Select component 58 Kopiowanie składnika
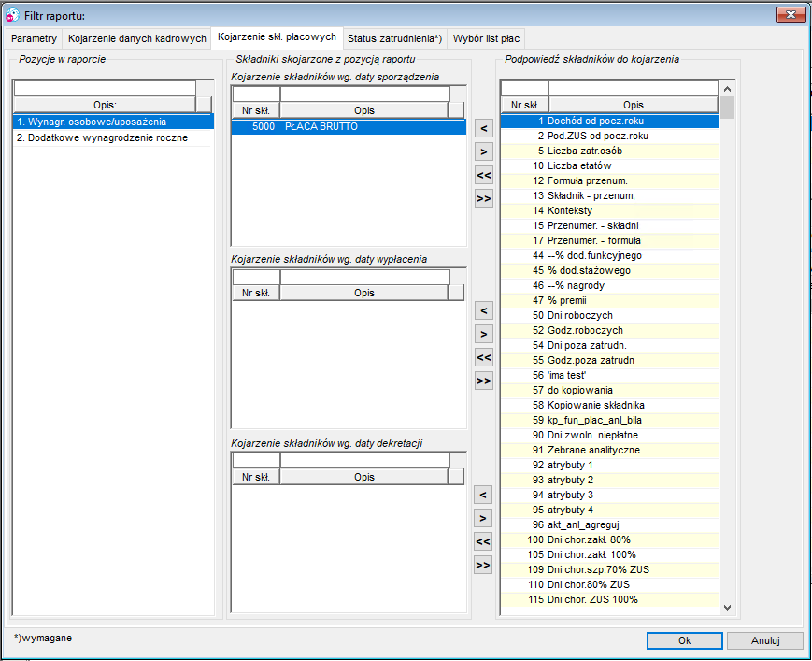The height and width of the screenshot is (661, 812). point(610,405)
